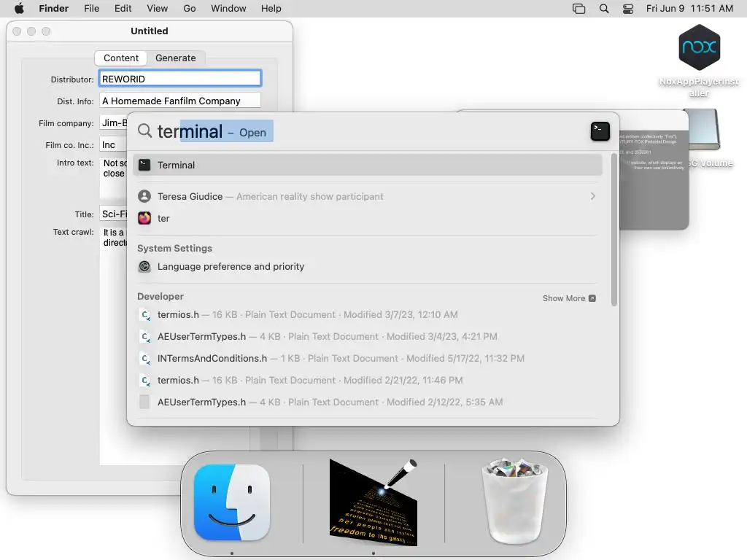Open the File menu
747x560 pixels.
(x=91, y=9)
